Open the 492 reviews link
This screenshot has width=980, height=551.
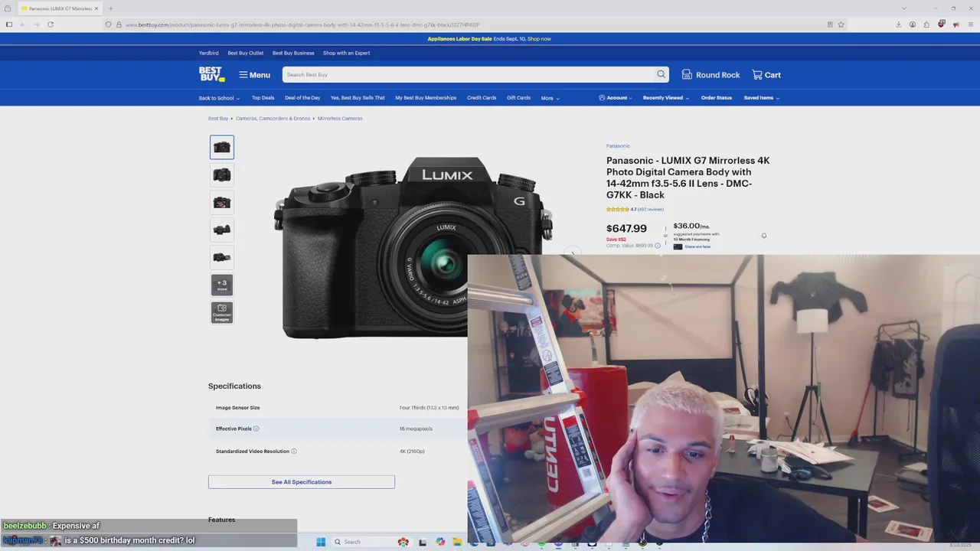pos(651,210)
